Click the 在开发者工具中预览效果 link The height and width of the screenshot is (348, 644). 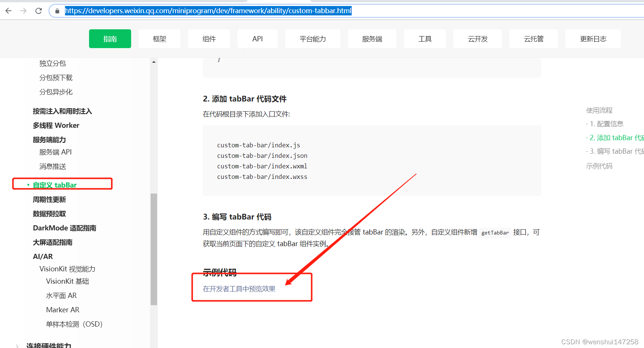coord(239,289)
